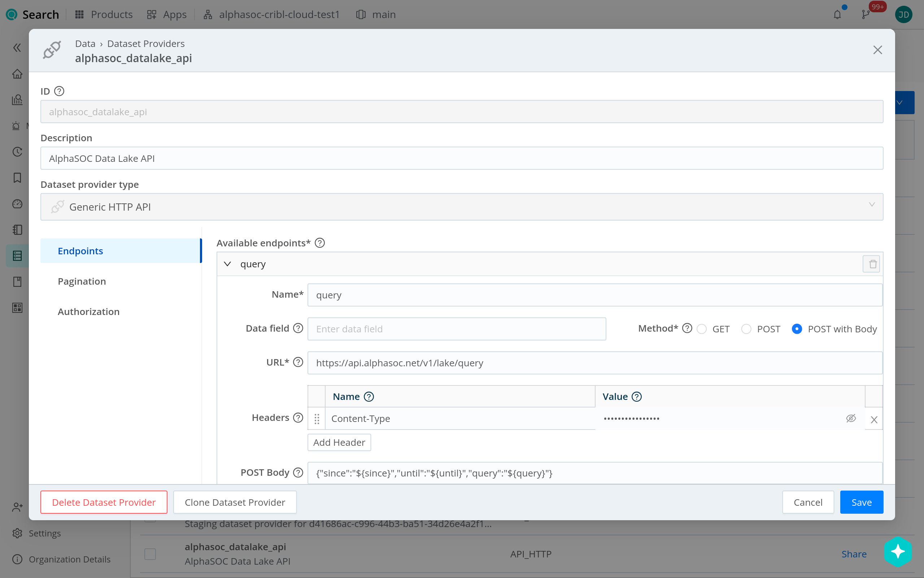This screenshot has height=578, width=924.
Task: Switch to the Endpoints tab
Action: click(121, 251)
